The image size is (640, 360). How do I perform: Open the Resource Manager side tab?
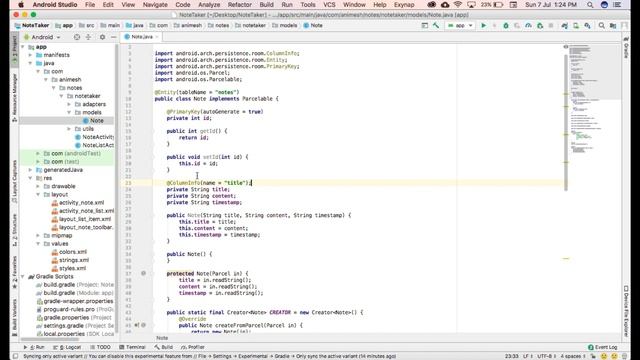point(14,98)
